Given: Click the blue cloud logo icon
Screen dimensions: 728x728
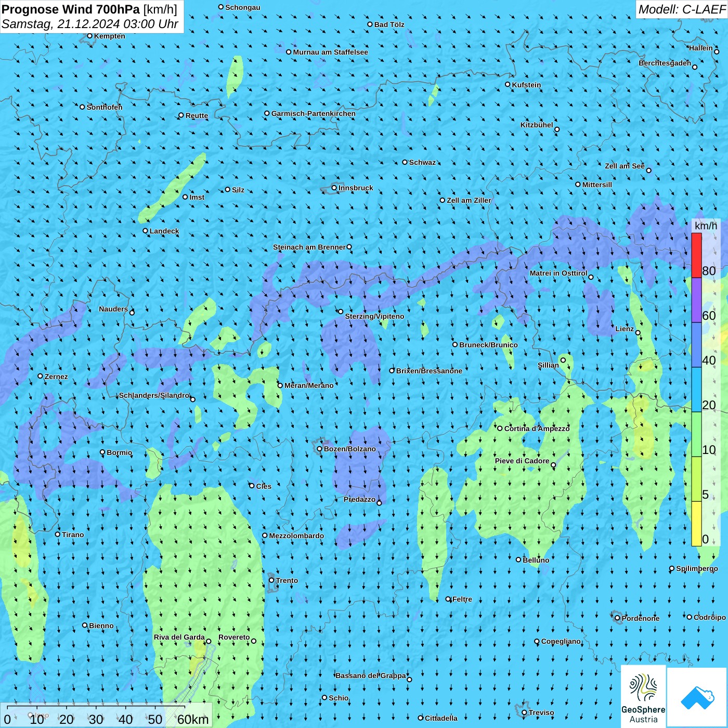Looking at the screenshot, I should pyautogui.click(x=697, y=697).
